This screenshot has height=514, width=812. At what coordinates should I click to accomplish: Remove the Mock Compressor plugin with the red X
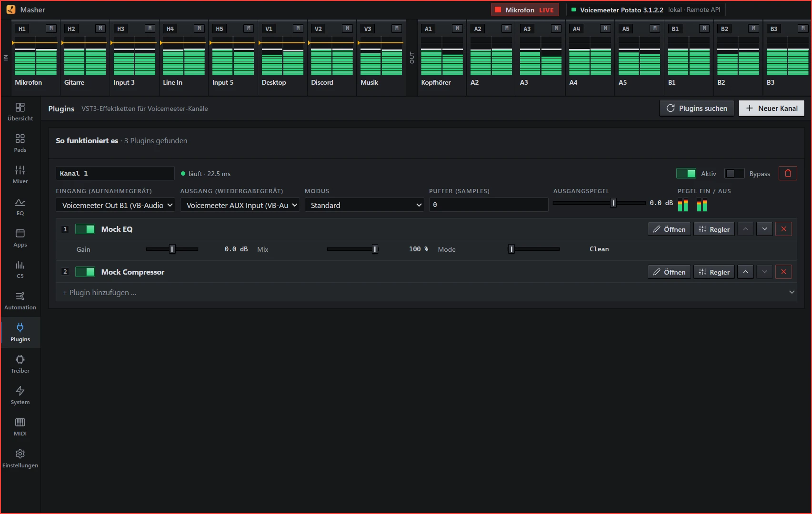tap(783, 272)
